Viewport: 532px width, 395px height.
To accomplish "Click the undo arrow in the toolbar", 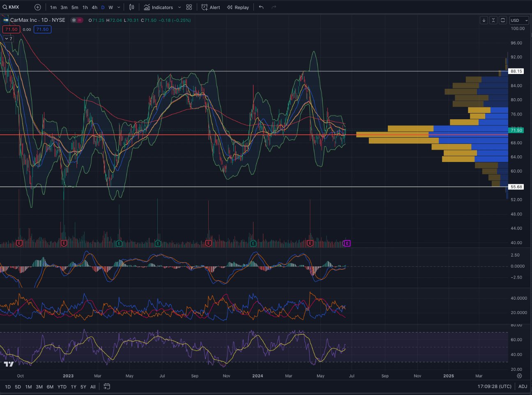I will [x=261, y=7].
